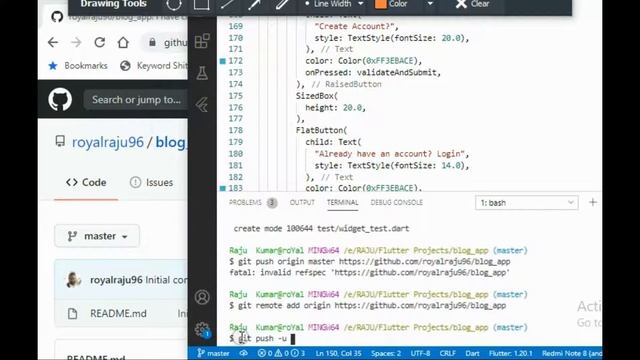Select the arrow drawing tool

tap(254, 4)
